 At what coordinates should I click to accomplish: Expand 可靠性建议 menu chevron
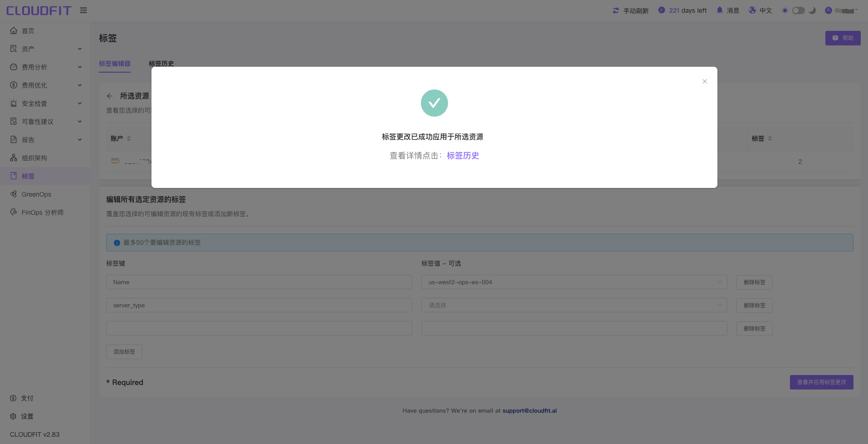point(80,122)
